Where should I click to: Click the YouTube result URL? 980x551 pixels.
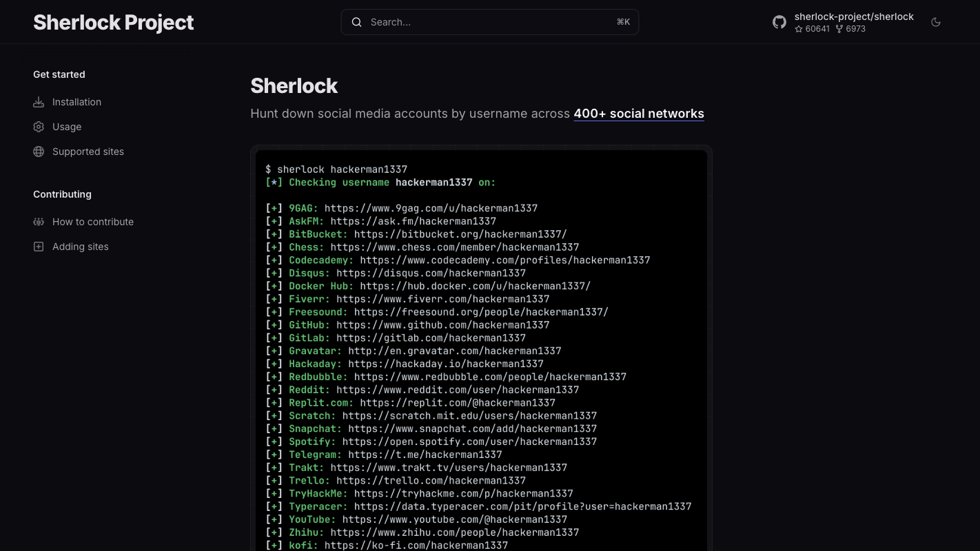coord(455,519)
